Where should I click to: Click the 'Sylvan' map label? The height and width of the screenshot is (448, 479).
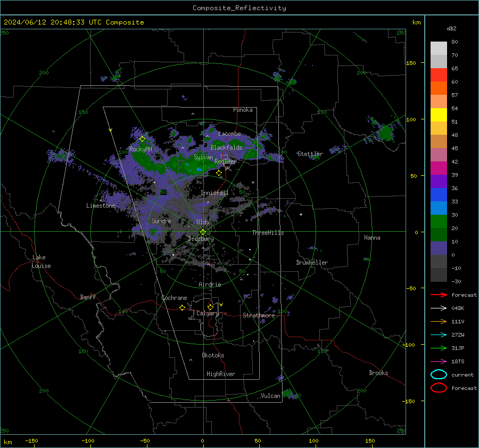pyautogui.click(x=203, y=157)
